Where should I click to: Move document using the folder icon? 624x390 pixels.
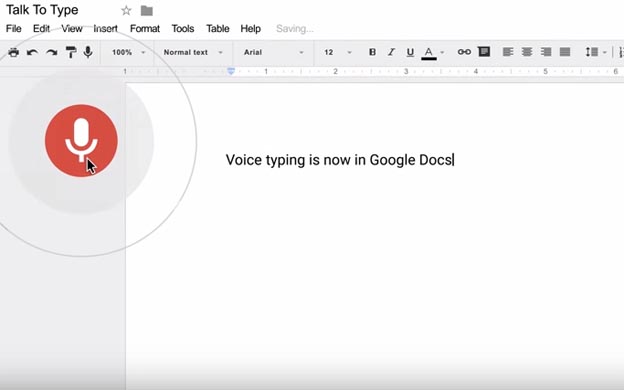147,11
